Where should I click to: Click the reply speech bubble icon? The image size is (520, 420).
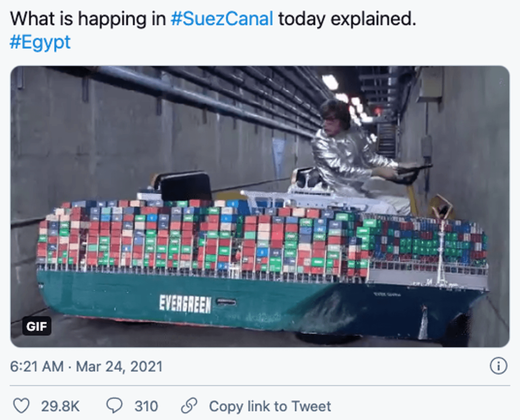coord(114,406)
